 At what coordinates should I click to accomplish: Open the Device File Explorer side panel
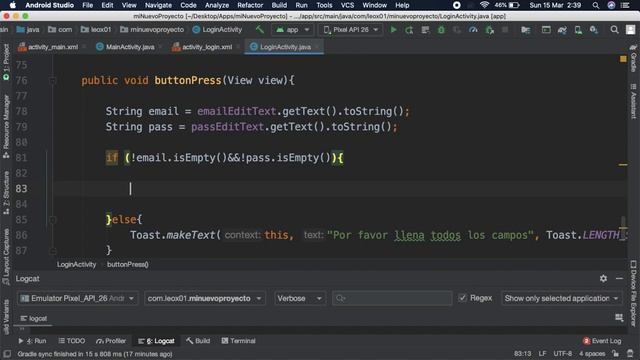(x=633, y=293)
